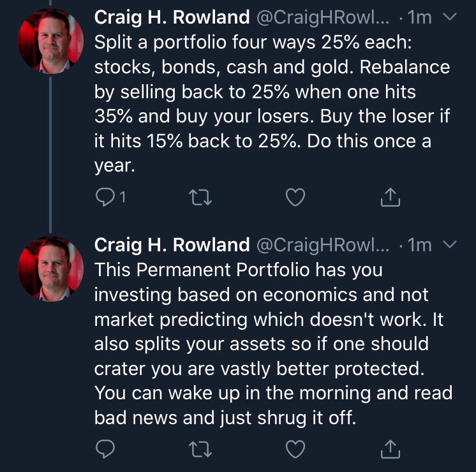Open the 'Split a portfolio four ways' tweet text

coord(272,104)
